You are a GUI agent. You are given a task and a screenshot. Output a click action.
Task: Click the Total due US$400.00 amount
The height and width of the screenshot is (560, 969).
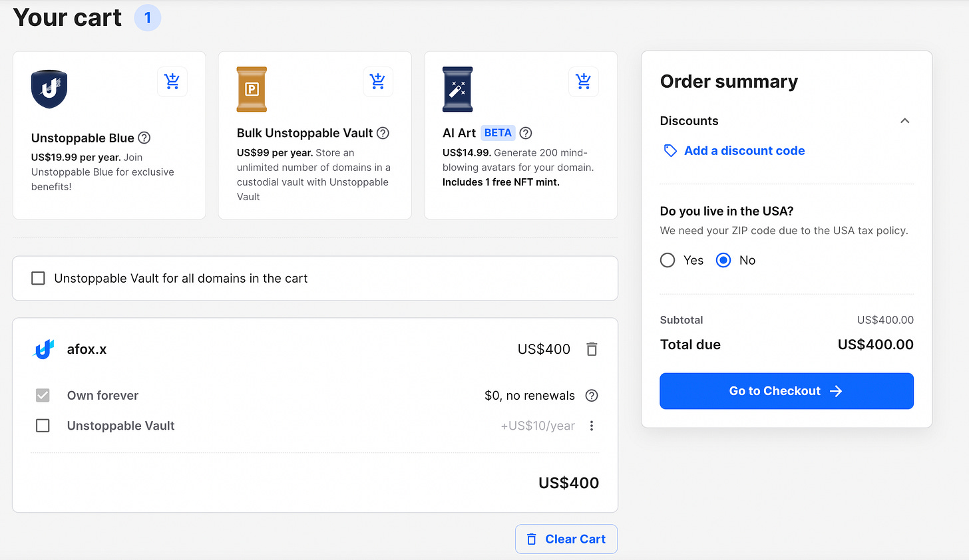click(x=875, y=345)
